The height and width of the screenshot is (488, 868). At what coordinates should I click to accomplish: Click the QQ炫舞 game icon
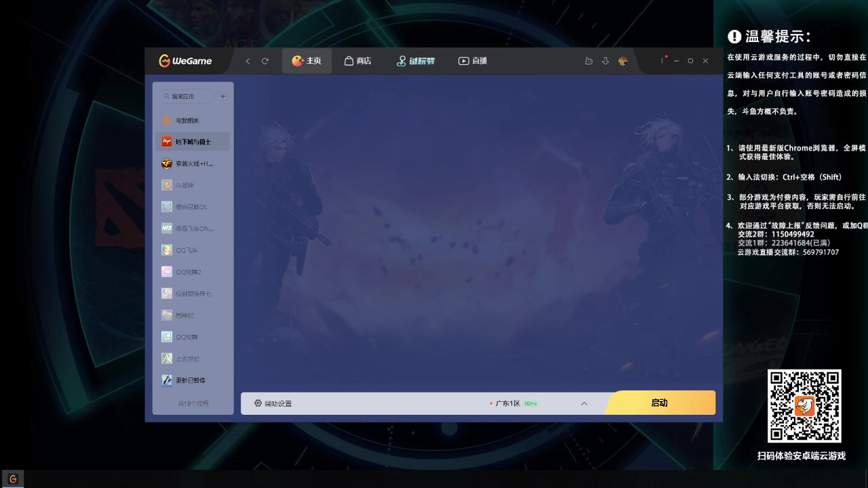167,337
